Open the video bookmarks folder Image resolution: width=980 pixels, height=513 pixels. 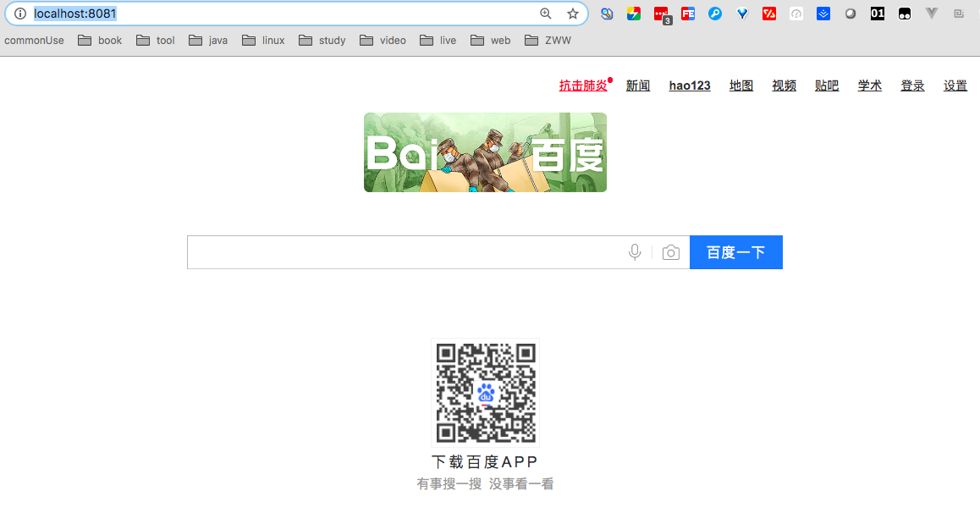(383, 41)
